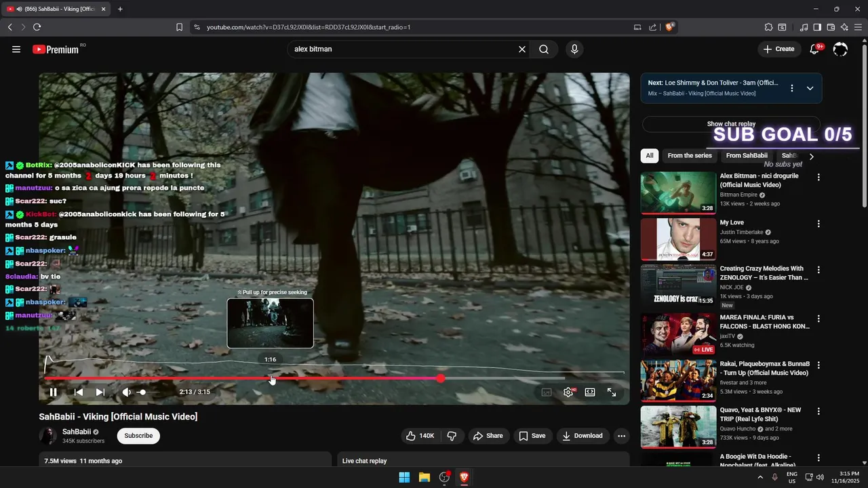
Task: Save video to a playlist
Action: 532,436
